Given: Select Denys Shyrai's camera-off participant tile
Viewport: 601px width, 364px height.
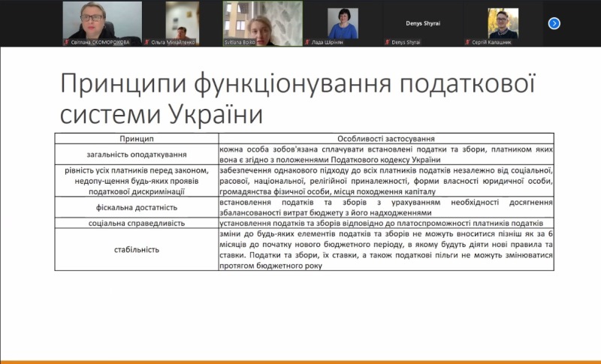Looking at the screenshot, I should coord(423,24).
